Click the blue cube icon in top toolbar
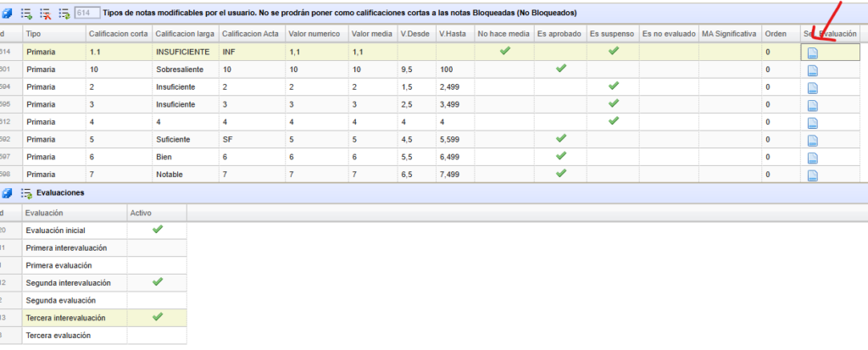Screen dimensions: 868x350 tap(7, 14)
